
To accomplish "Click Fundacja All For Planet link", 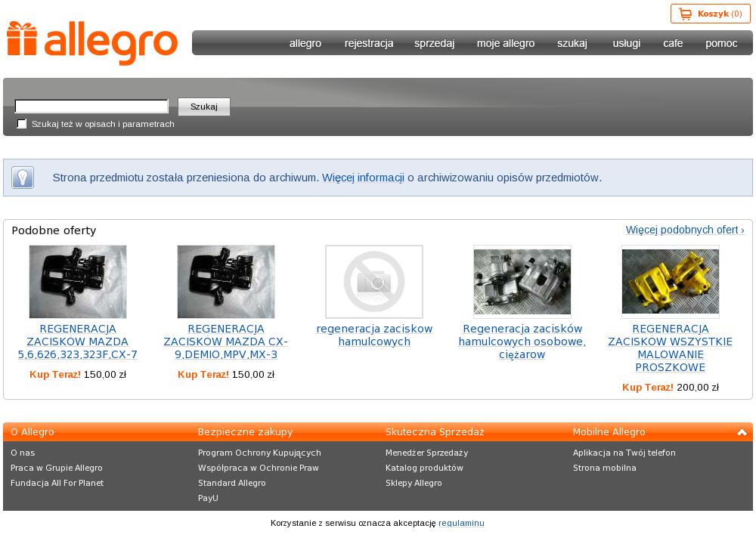I will click(57, 483).
